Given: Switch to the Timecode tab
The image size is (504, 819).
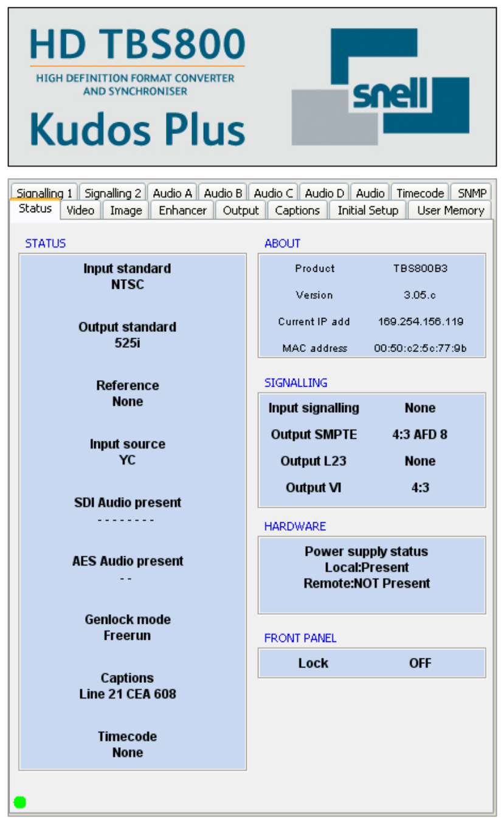Looking at the screenshot, I should click(420, 193).
